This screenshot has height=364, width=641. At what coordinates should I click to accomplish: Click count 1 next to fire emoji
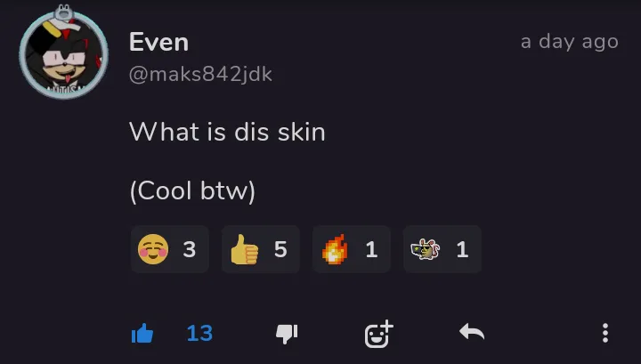[x=371, y=249]
